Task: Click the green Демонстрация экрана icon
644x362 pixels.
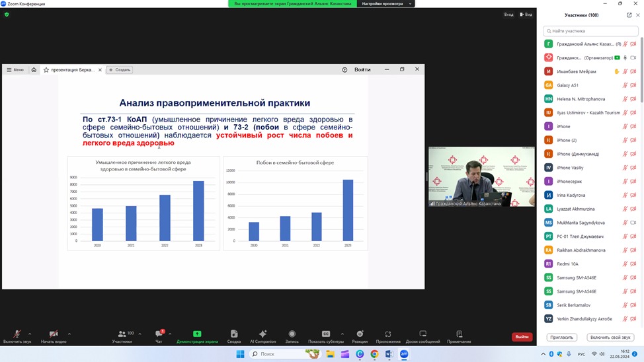Action: [x=197, y=334]
